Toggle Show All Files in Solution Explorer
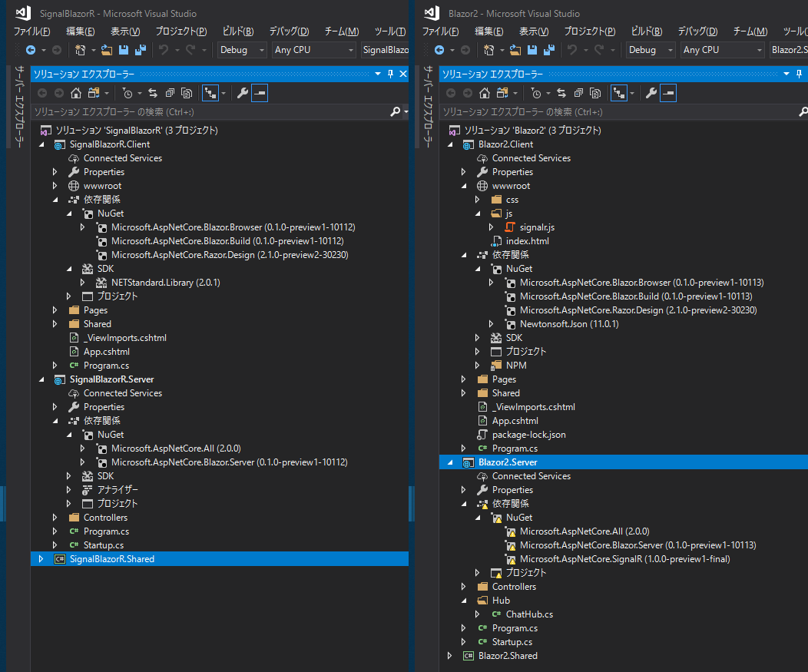Screen dimensions: 808x672 click(186, 92)
